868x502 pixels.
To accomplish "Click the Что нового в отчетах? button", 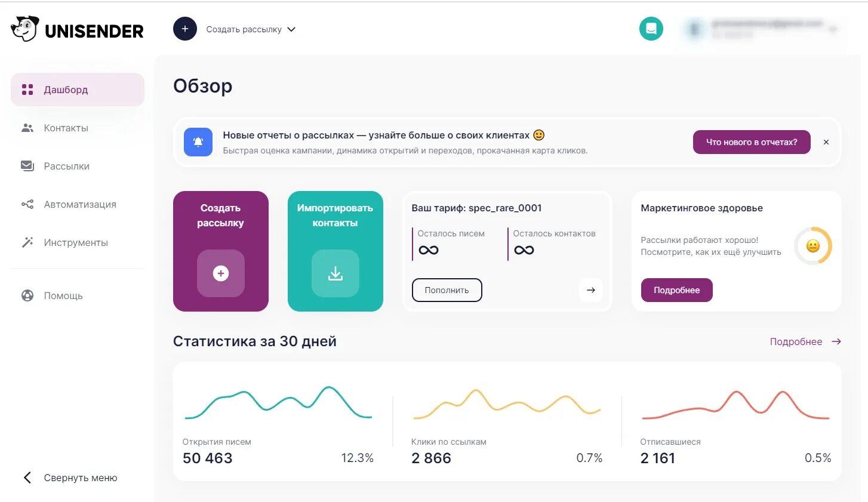I will click(x=752, y=142).
